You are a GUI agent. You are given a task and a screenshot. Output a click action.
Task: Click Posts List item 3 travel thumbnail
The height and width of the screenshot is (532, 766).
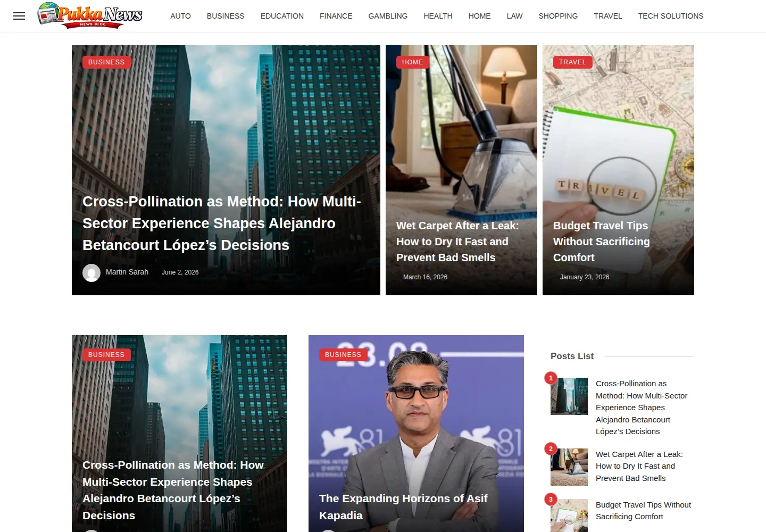click(x=569, y=516)
